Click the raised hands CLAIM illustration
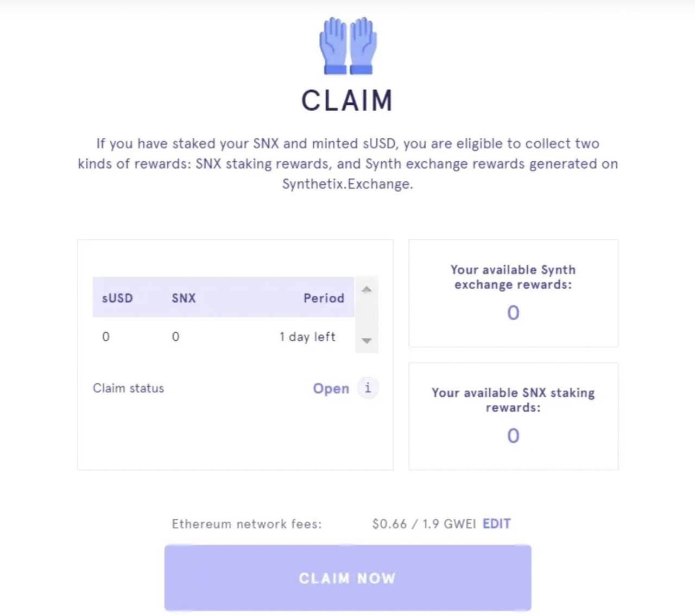 [347, 46]
